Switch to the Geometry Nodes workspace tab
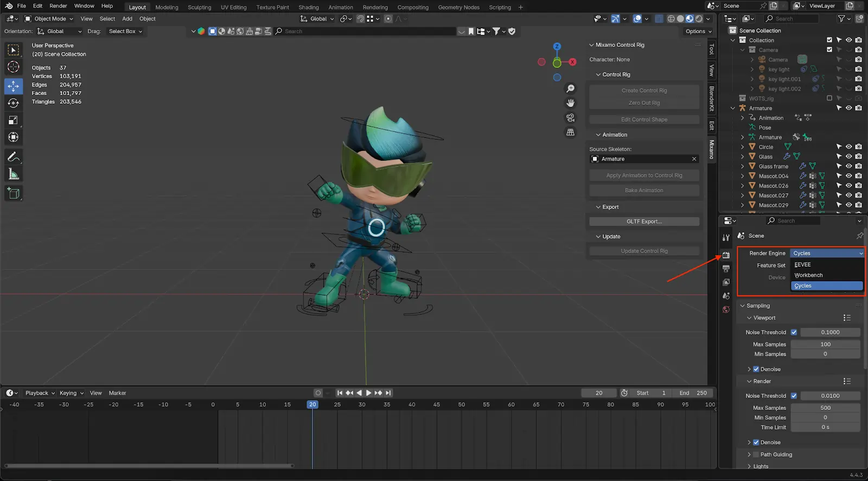 click(459, 8)
